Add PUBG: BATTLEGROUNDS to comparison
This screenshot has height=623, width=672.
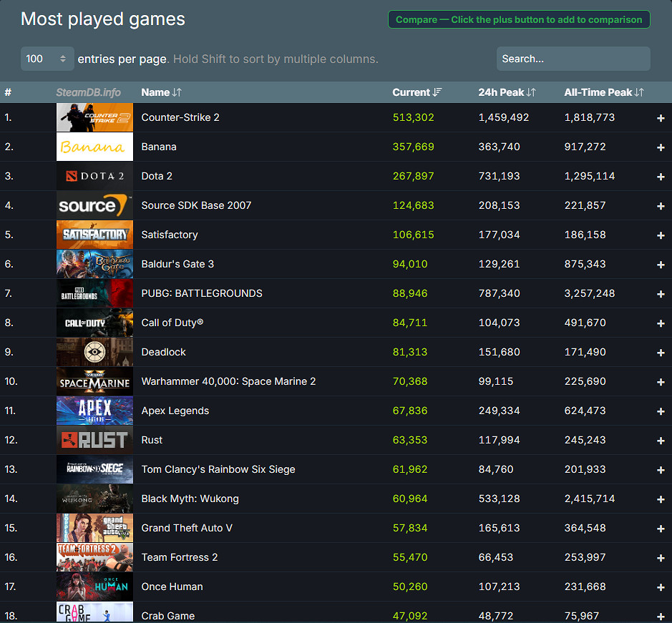point(661,293)
